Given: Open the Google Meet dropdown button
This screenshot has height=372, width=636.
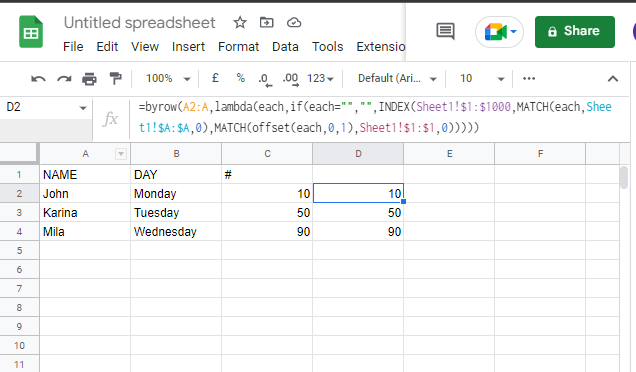Looking at the screenshot, I should [499, 32].
